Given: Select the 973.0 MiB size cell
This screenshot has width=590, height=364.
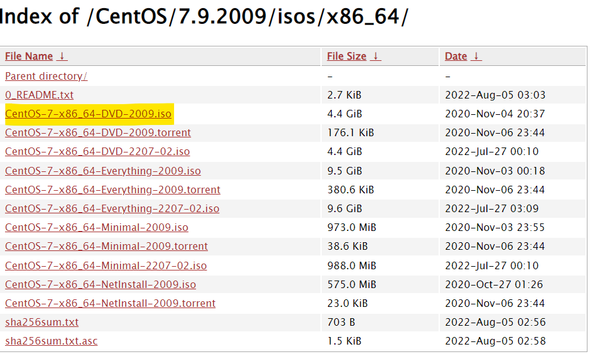Looking at the screenshot, I should pos(351,227).
